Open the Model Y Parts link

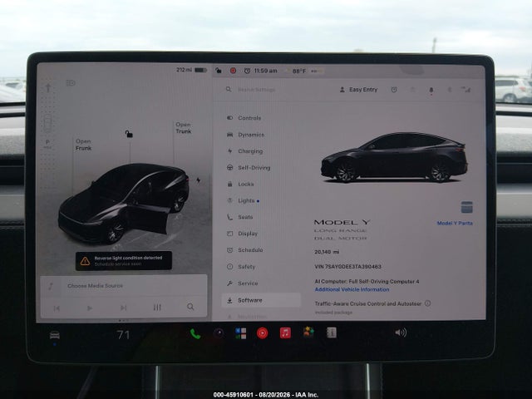click(x=455, y=224)
